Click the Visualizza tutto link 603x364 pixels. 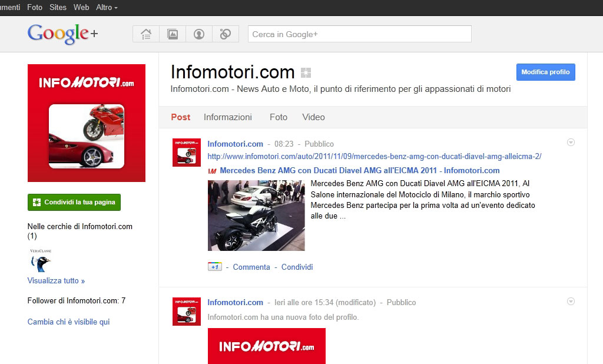[x=56, y=281]
